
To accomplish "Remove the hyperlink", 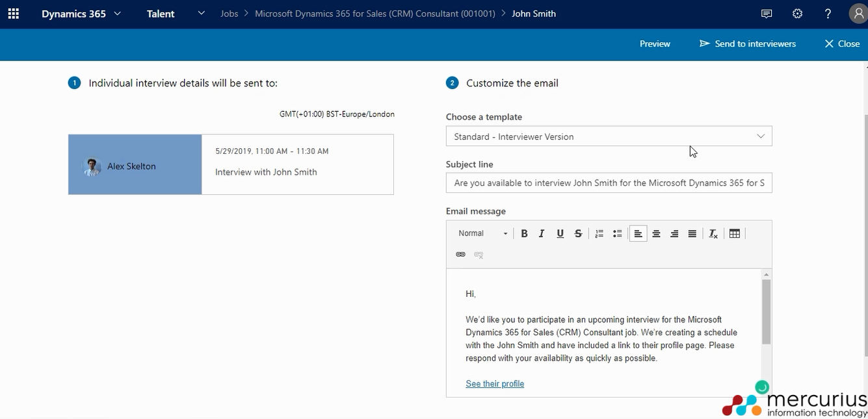I will tap(479, 255).
